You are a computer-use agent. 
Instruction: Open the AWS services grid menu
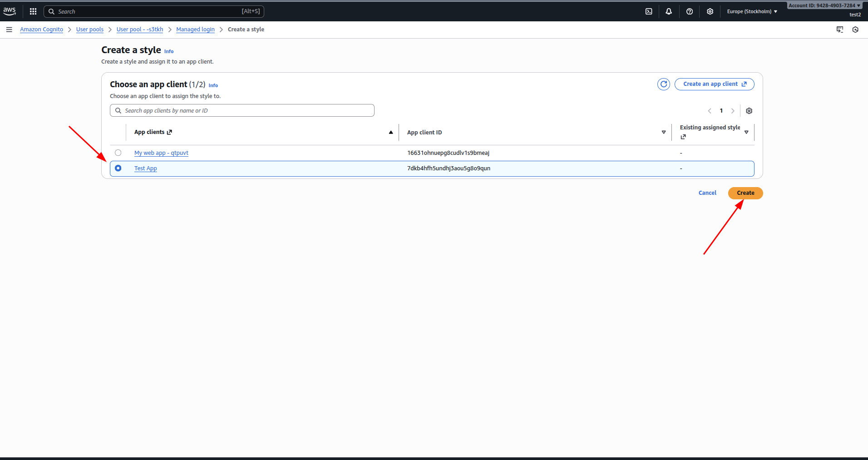click(33, 11)
